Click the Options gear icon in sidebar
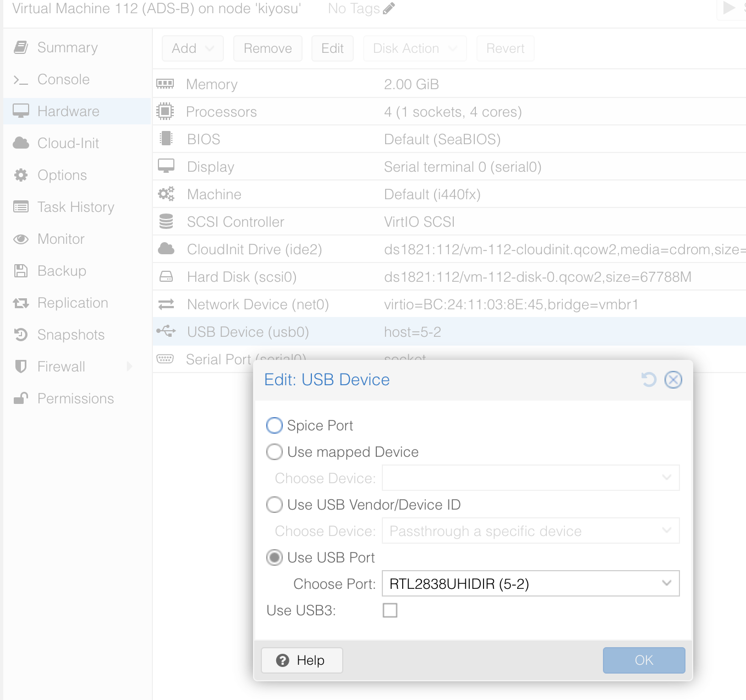This screenshot has width=746, height=700. 21,175
